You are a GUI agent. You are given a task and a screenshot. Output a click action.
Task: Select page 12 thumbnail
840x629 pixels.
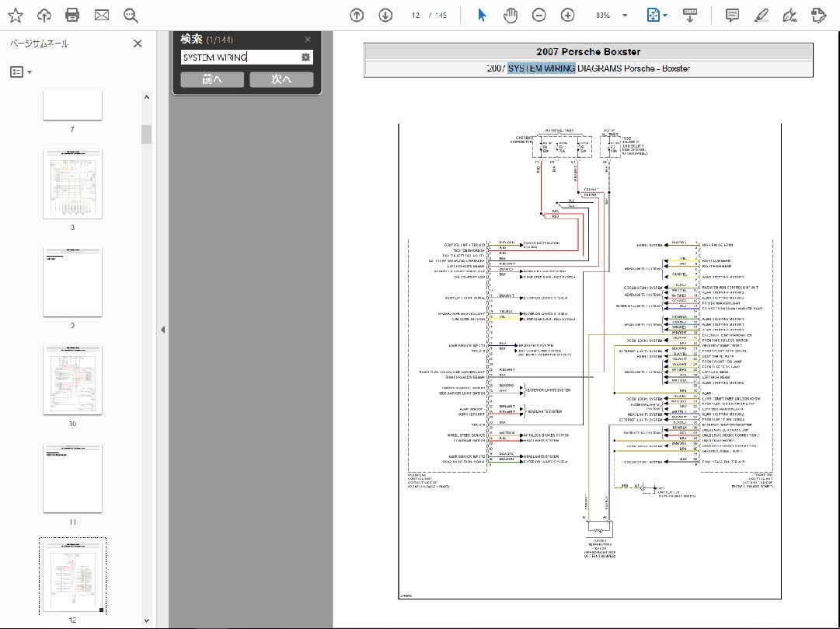[x=72, y=576]
